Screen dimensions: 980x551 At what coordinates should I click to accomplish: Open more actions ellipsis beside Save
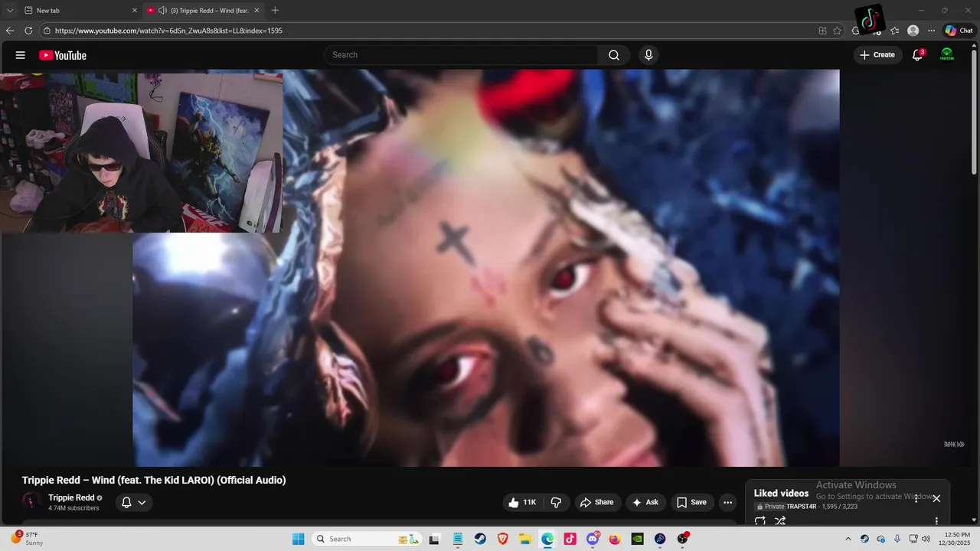[727, 503]
